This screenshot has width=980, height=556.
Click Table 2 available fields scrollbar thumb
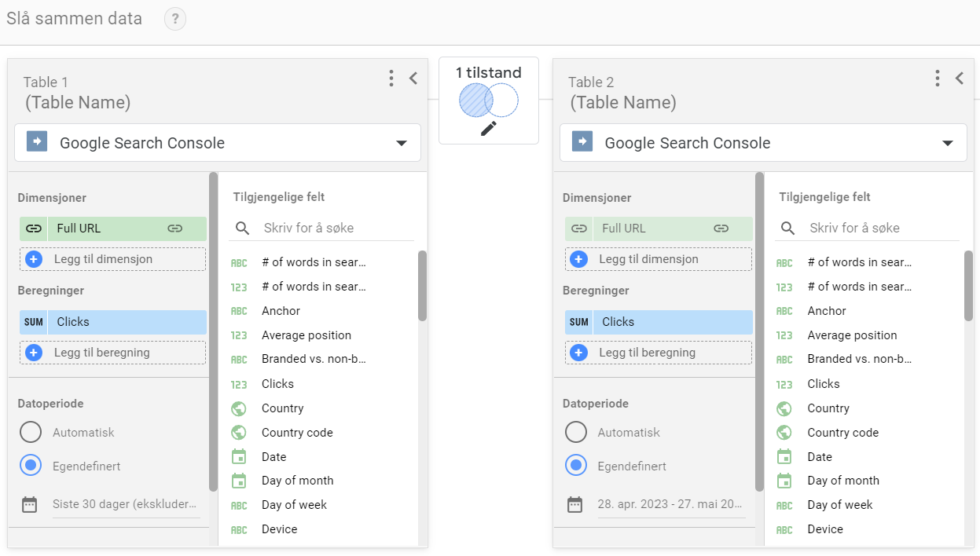pos(968,286)
